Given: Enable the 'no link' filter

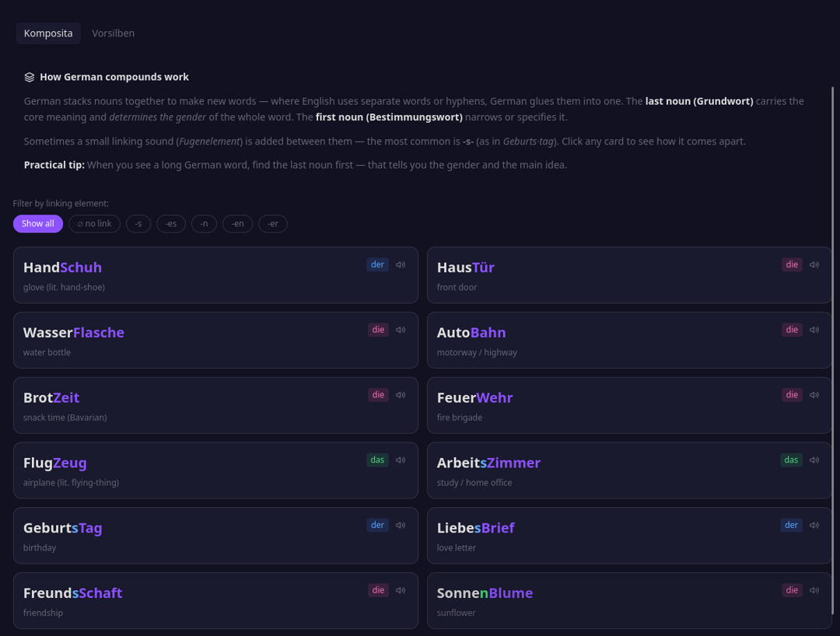Looking at the screenshot, I should (x=94, y=223).
